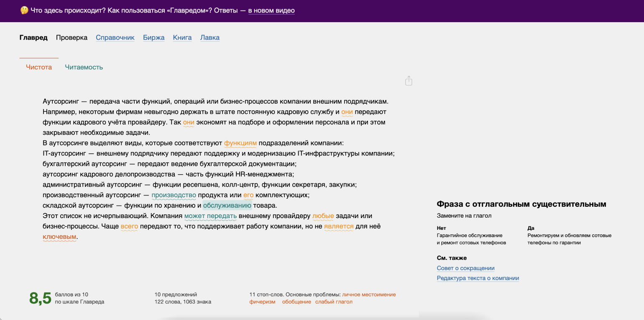
Task: Click highlighted word «функциям» in the text
Action: [x=240, y=143]
